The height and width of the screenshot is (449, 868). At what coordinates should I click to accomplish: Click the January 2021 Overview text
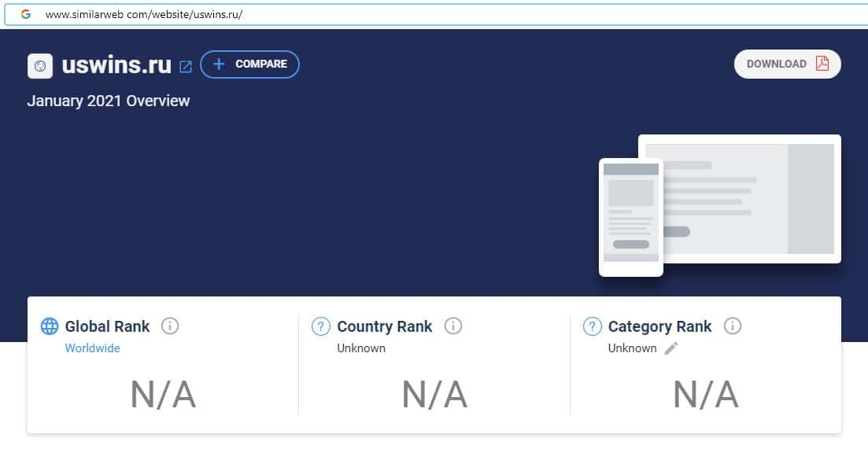pyautogui.click(x=109, y=101)
